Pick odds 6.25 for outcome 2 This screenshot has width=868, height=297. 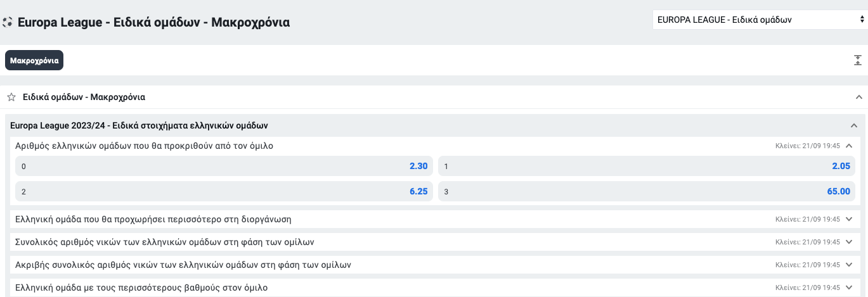pyautogui.click(x=224, y=191)
